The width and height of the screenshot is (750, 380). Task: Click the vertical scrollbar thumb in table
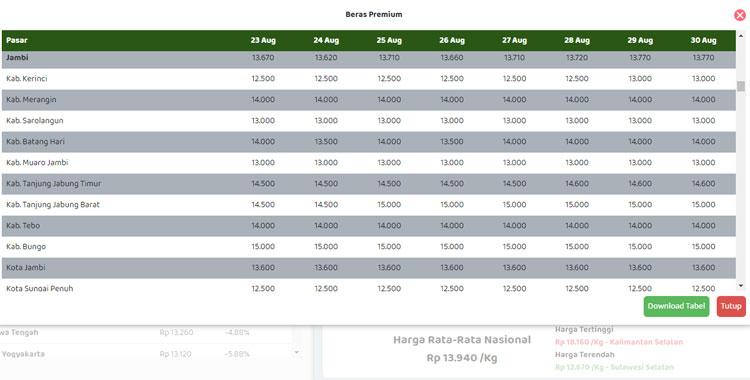coord(741,86)
